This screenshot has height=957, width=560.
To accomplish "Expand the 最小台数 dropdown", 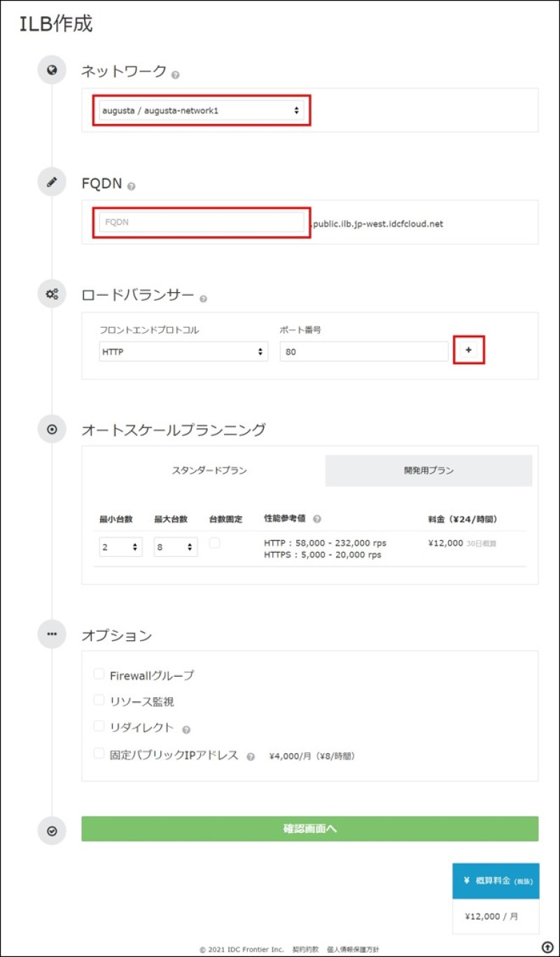I will point(120,547).
